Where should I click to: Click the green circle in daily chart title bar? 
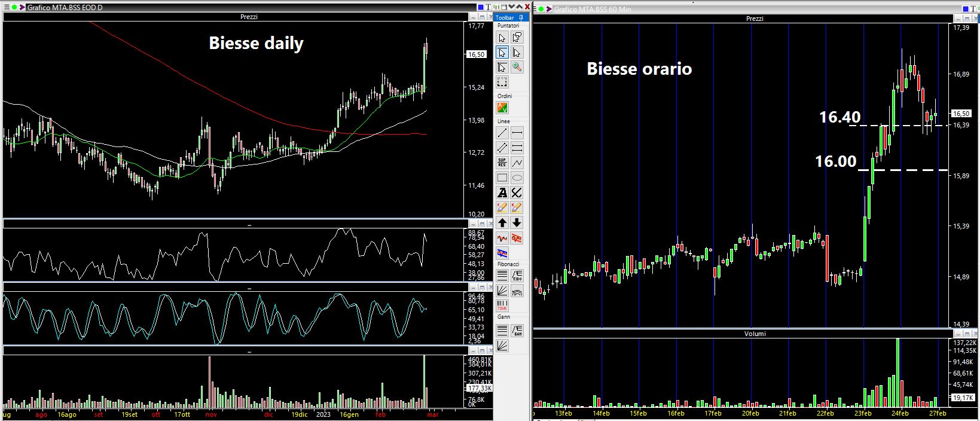[x=14, y=8]
